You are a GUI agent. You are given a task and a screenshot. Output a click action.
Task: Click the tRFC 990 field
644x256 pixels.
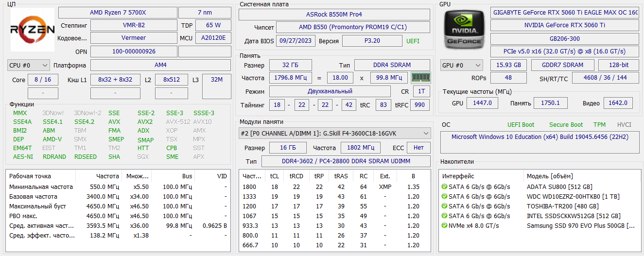pos(420,105)
